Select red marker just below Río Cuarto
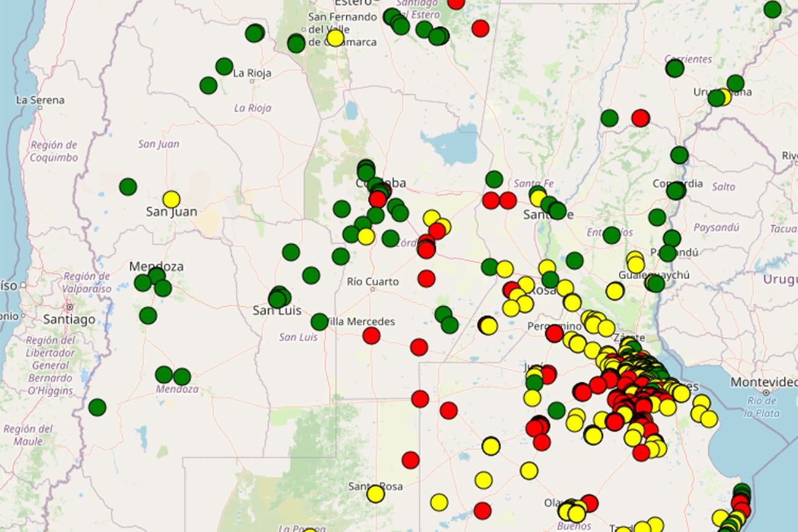This screenshot has width=798, height=532. pyautogui.click(x=427, y=279)
